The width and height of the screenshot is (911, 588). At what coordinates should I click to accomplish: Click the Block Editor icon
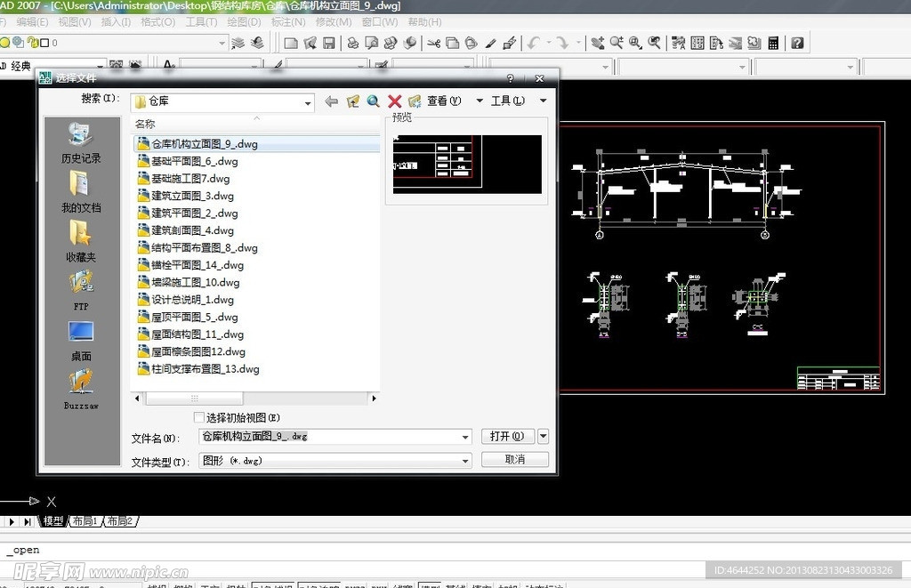(x=510, y=43)
